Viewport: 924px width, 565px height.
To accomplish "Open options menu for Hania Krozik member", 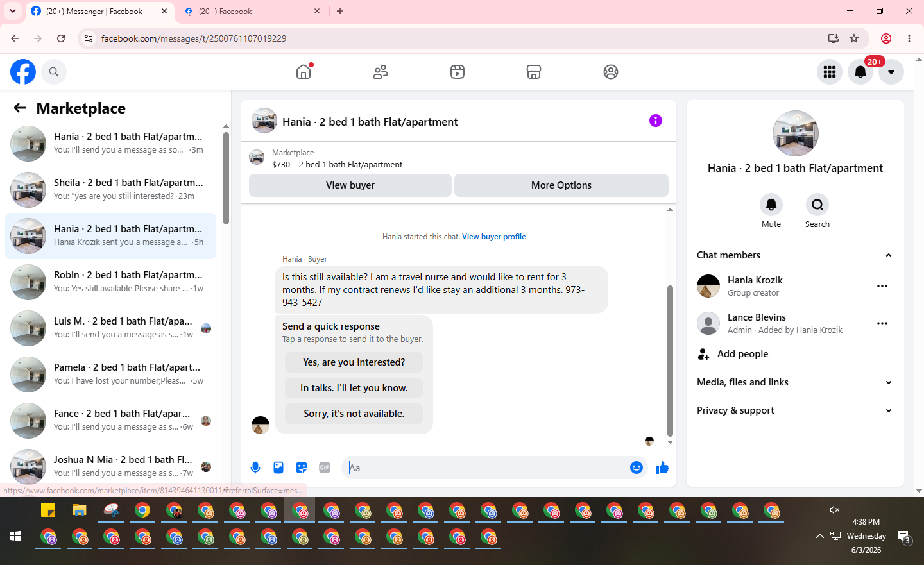I will click(x=882, y=286).
